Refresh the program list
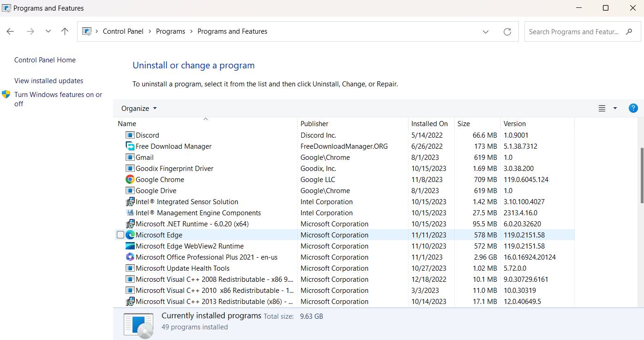This screenshot has width=644, height=340. (x=507, y=31)
